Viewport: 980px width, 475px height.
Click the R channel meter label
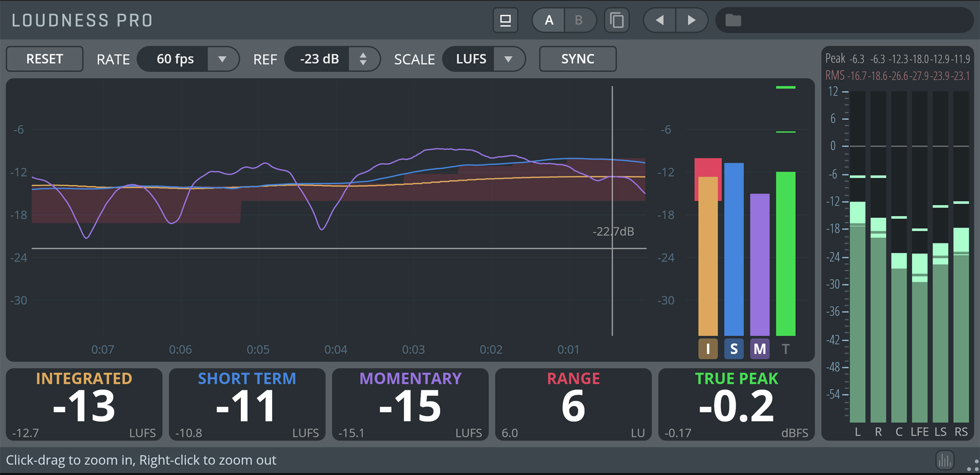(x=878, y=432)
